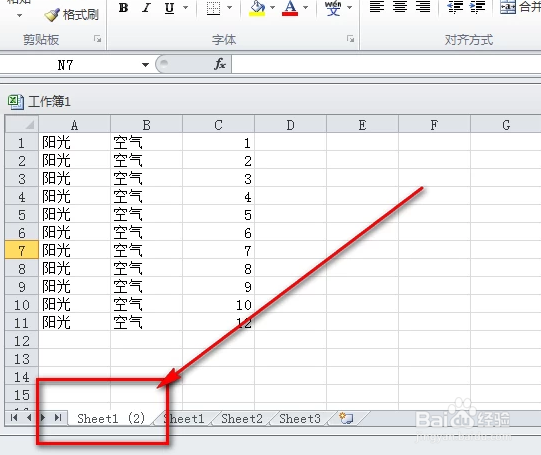Select column A header
541x455 pixels.
click(75, 125)
